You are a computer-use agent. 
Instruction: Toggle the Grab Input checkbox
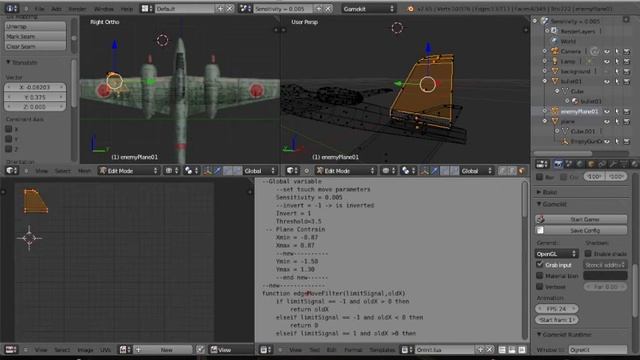540,264
